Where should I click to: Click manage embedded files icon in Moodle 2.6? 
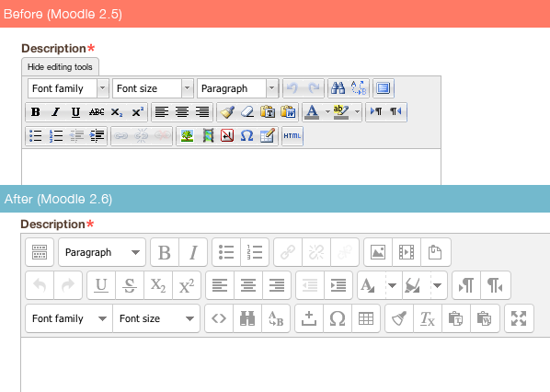coord(435,252)
